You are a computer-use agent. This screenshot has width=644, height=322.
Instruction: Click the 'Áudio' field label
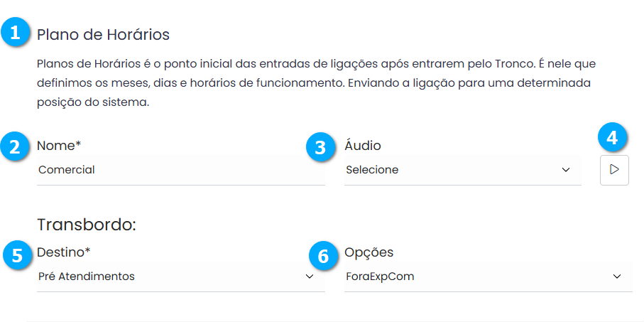362,146
